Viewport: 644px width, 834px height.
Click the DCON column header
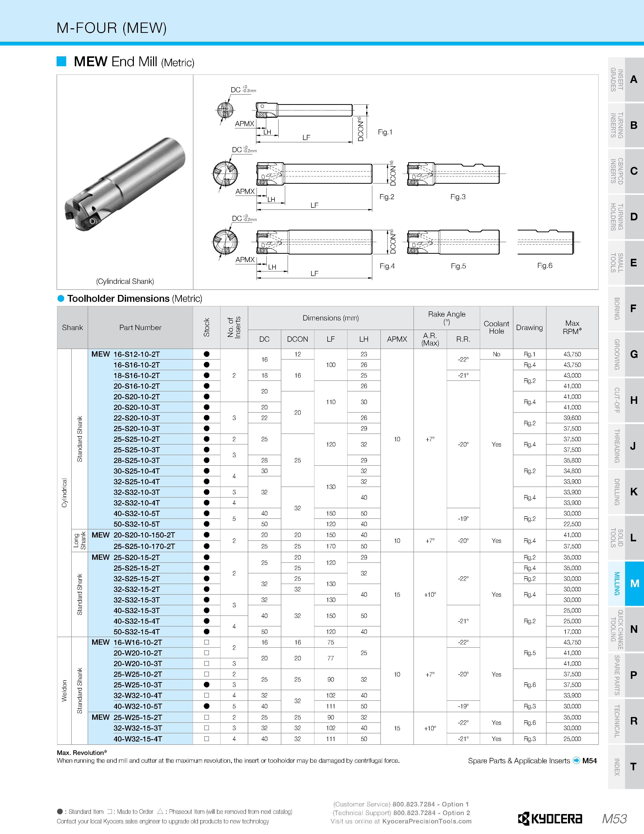point(298,339)
